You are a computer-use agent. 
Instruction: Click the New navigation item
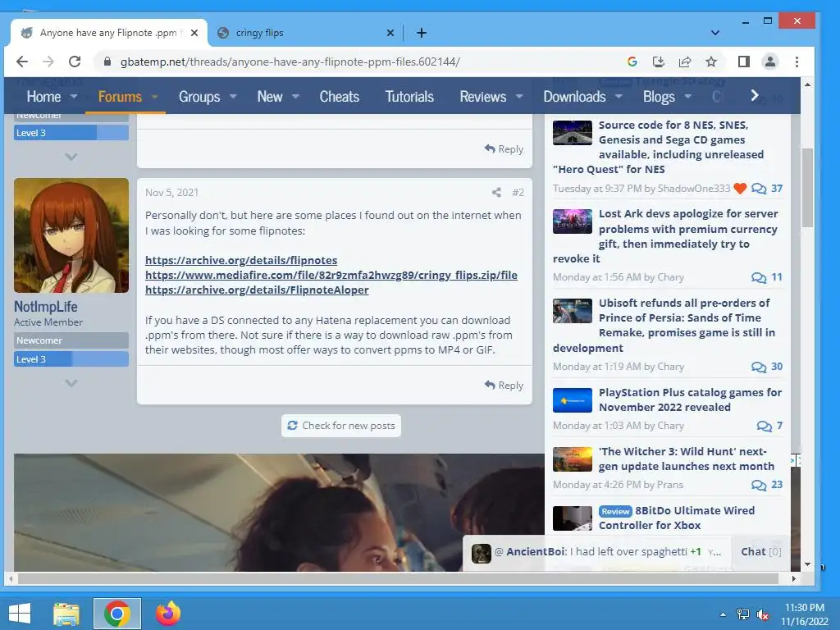pos(269,97)
